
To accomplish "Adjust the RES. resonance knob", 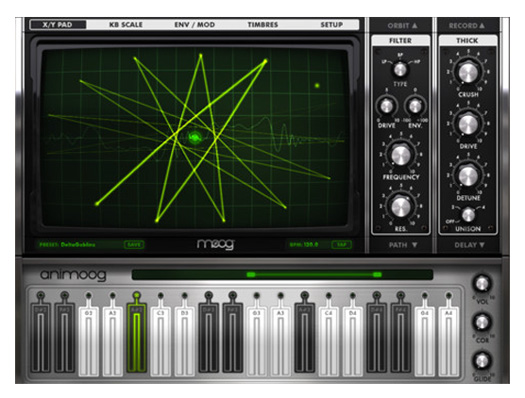I will pos(401,207).
